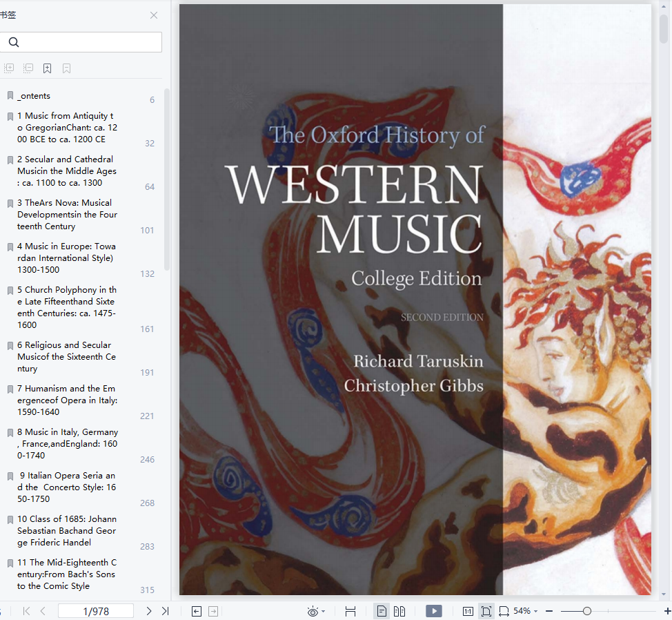This screenshot has width=672, height=620.
Task: Open bookmark 6 Religious and Secular Music
Action: [66, 356]
